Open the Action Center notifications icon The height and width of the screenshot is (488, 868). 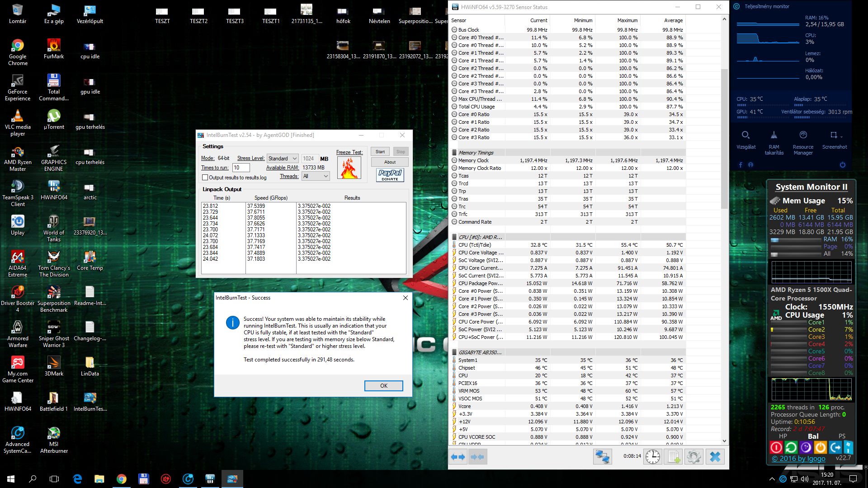click(853, 479)
